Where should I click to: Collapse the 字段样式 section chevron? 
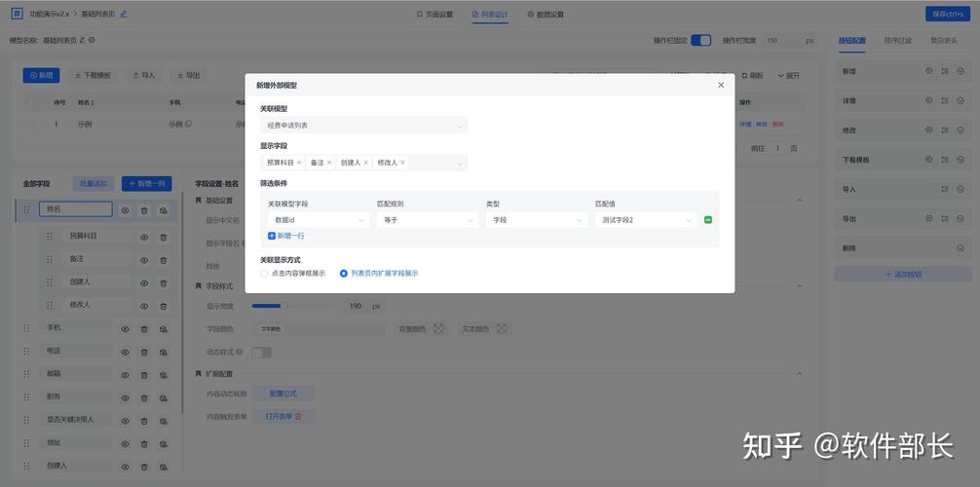click(799, 285)
